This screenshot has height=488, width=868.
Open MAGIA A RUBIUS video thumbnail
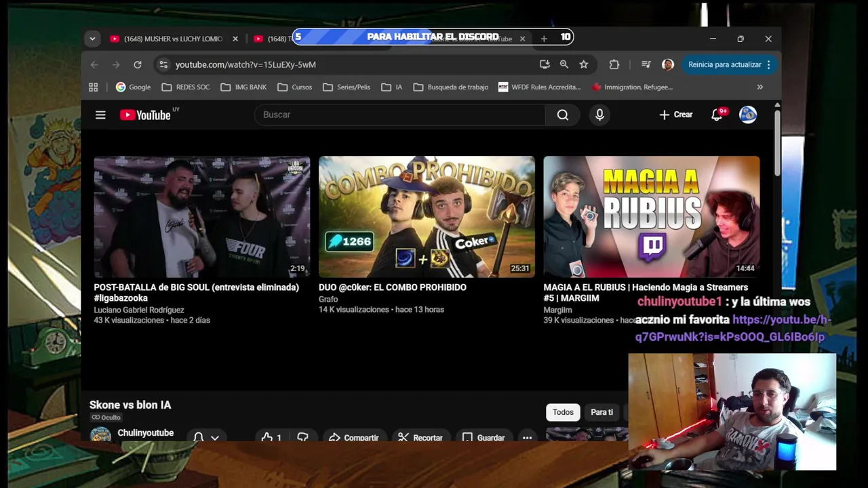click(x=652, y=217)
